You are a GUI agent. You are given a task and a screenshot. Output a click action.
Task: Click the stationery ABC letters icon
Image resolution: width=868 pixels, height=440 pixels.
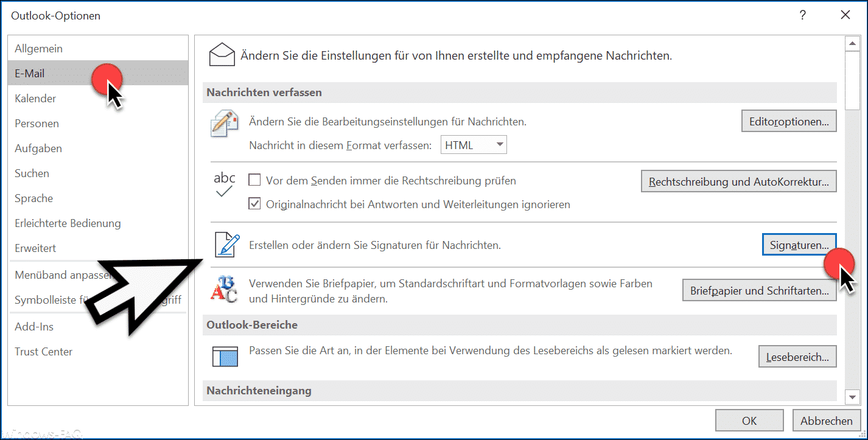point(224,290)
